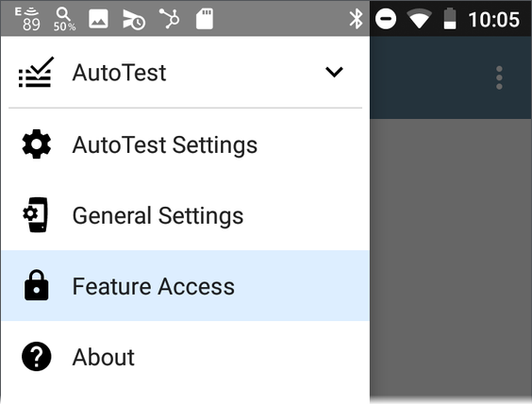Click the AutoTest Settings gear icon

tap(36, 143)
